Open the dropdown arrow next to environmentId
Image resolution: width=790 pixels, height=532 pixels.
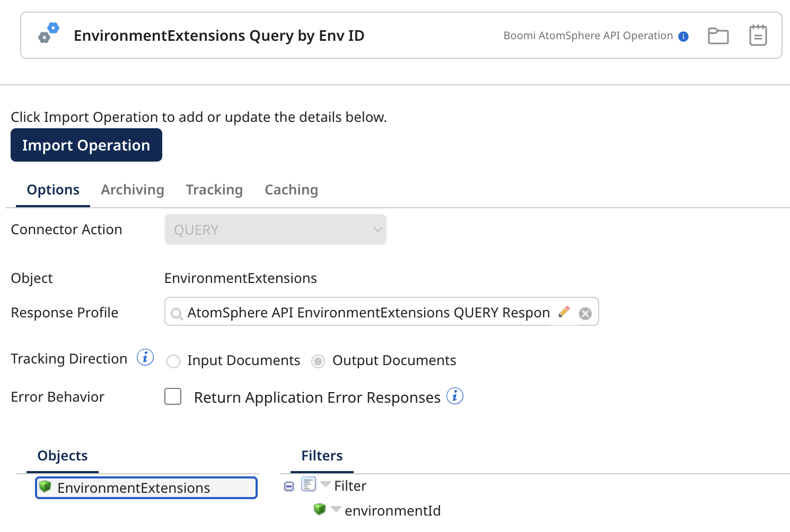pos(336,509)
